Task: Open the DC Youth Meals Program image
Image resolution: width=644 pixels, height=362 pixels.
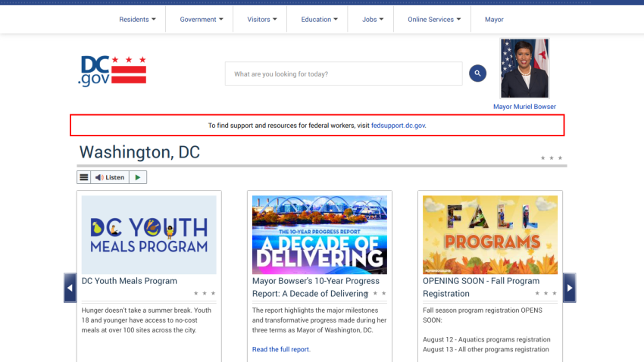Action: (x=148, y=235)
